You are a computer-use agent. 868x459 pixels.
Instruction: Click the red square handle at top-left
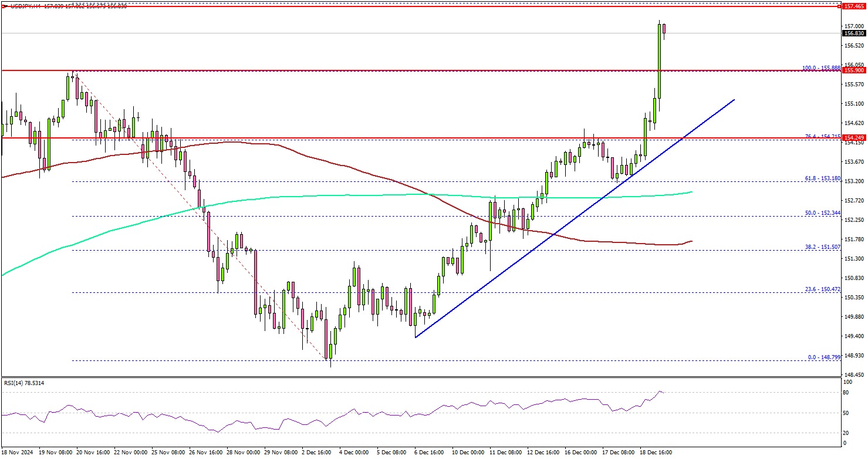(4, 6)
